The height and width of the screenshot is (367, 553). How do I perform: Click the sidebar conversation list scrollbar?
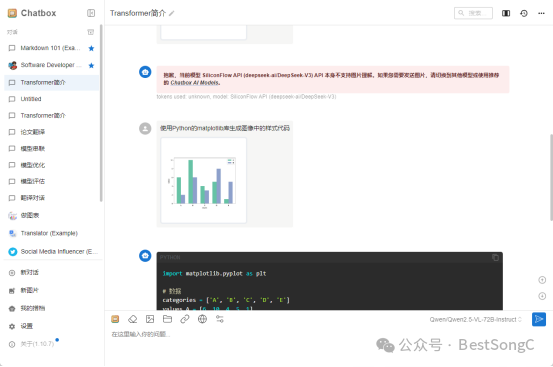click(x=101, y=113)
